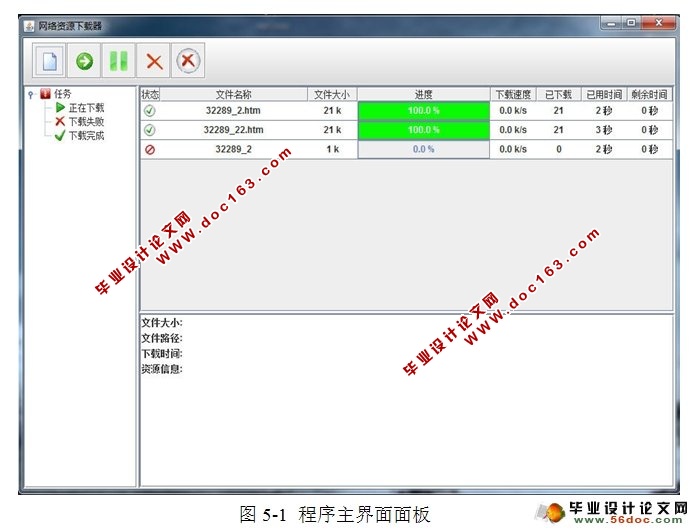This screenshot has height=530, width=698.
Task: Collapse the 任务 tree node handle
Action: tap(31, 94)
